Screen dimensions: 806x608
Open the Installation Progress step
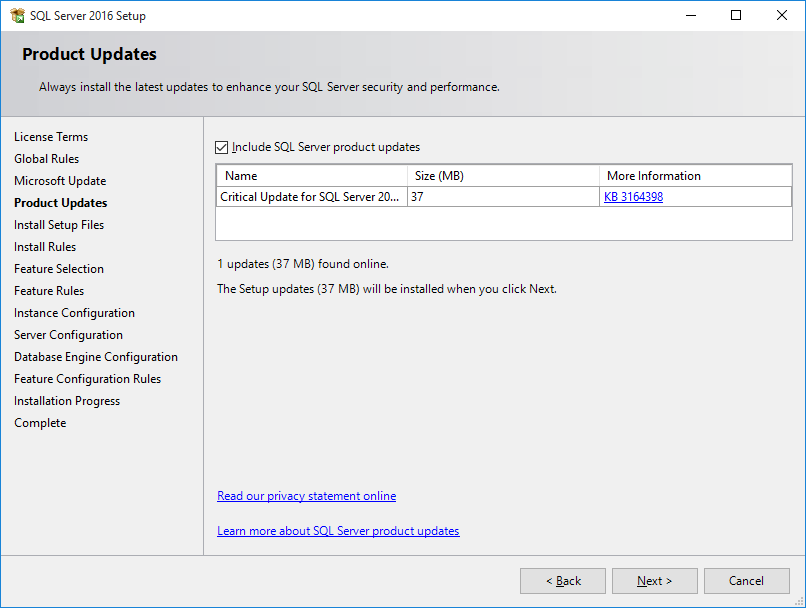tap(66, 400)
